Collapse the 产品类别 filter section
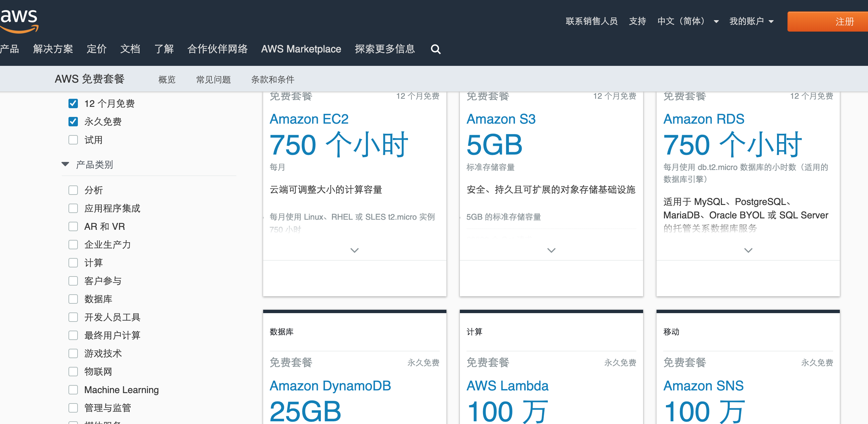The image size is (868, 424). tap(65, 165)
